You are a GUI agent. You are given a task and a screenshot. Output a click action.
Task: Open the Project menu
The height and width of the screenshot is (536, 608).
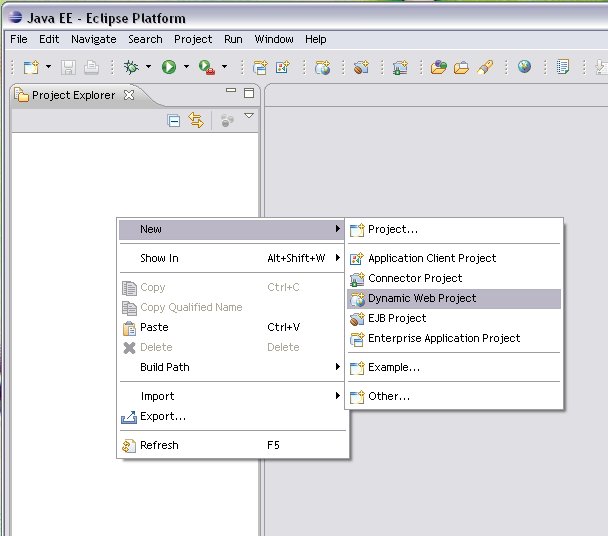[x=193, y=39]
